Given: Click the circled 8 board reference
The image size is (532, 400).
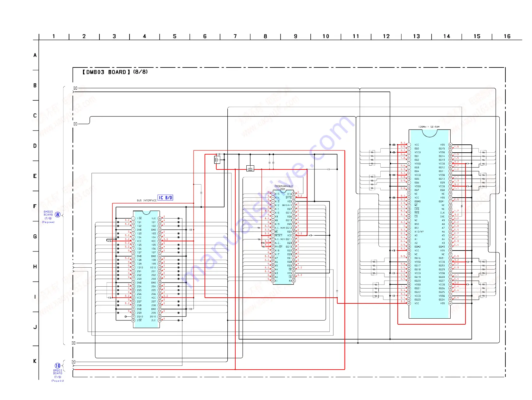Looking at the screenshot, I should (58, 214).
